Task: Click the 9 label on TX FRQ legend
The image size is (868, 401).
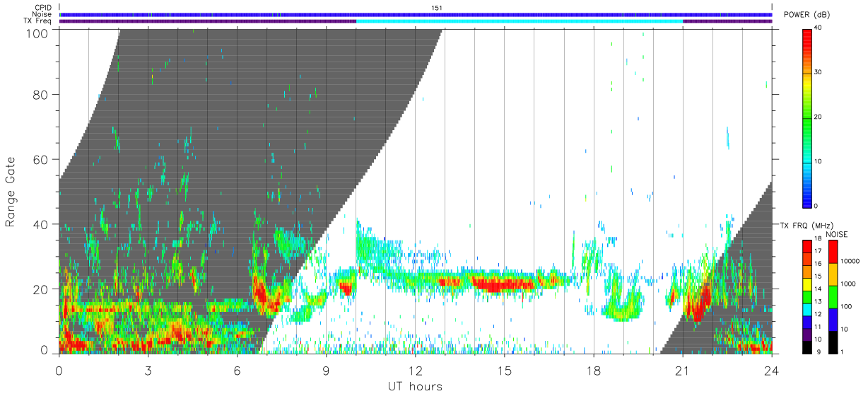Action: (x=819, y=351)
